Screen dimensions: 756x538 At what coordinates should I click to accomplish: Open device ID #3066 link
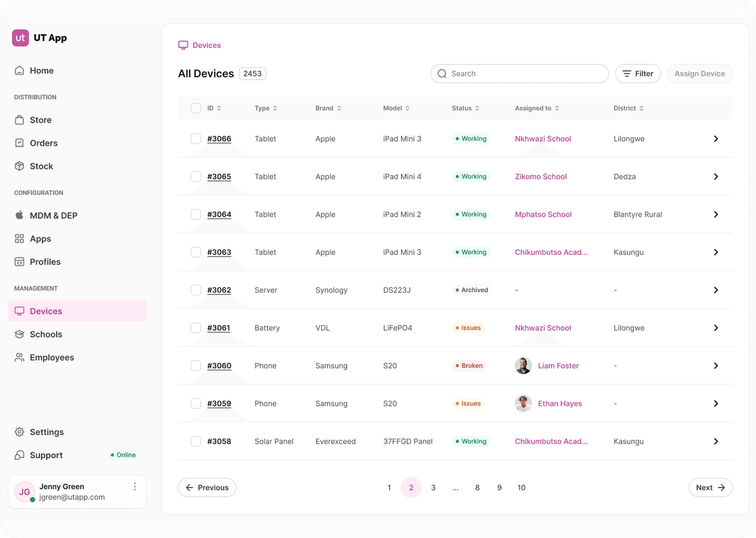click(x=219, y=139)
